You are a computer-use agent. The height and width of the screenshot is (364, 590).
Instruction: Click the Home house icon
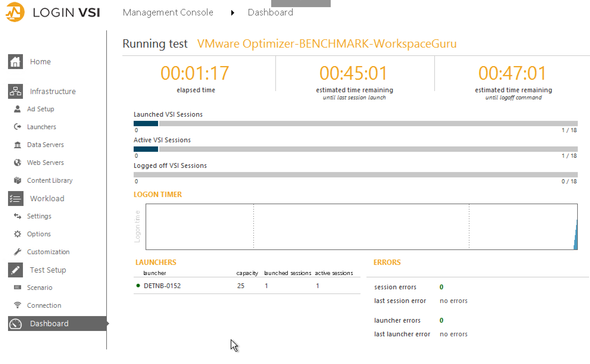15,62
